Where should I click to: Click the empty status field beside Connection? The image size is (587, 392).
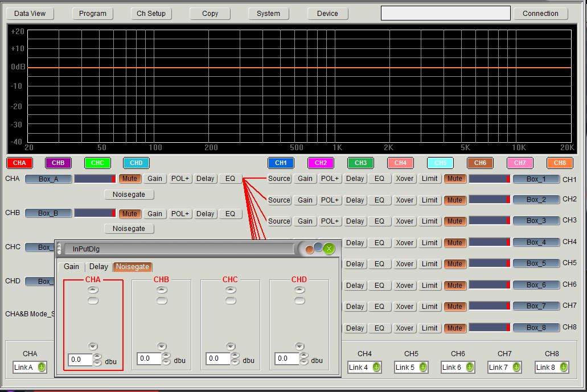(x=445, y=13)
